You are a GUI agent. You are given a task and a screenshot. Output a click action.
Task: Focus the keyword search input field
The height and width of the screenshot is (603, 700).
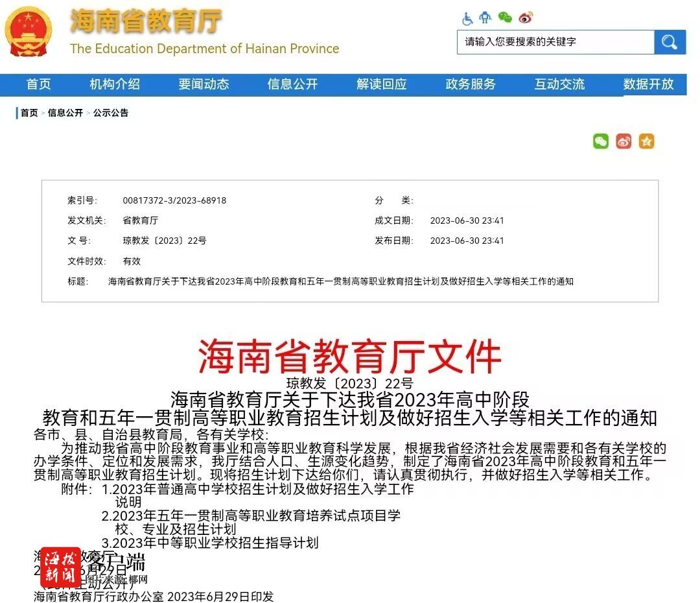(x=556, y=42)
